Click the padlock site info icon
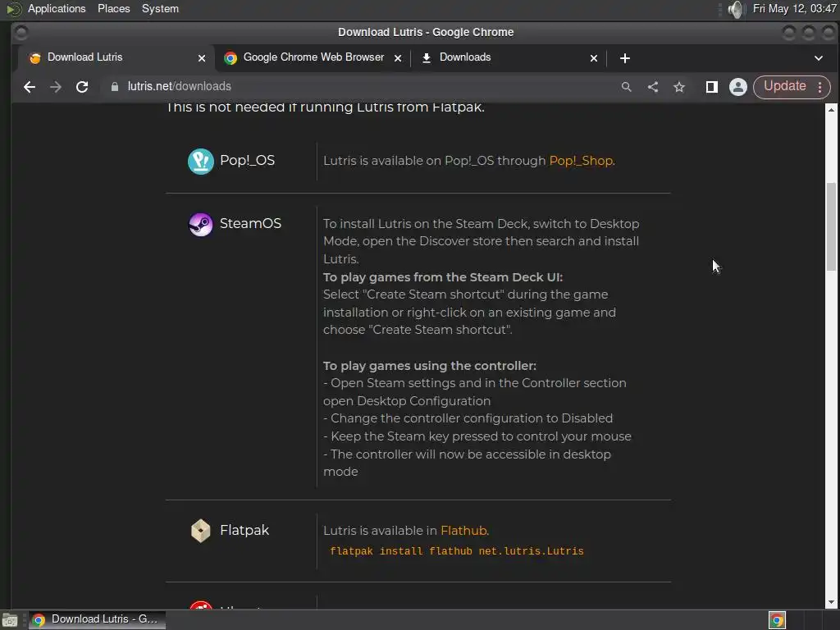The height and width of the screenshot is (630, 840). (x=115, y=87)
